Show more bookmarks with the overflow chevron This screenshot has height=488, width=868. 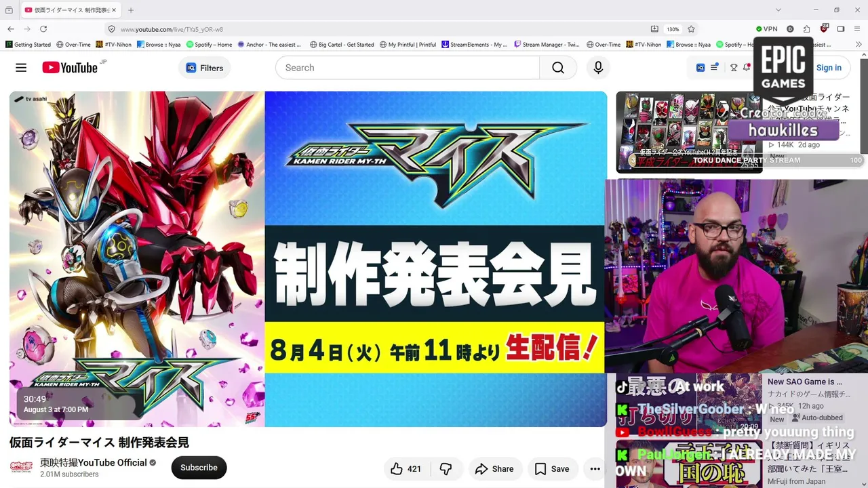point(859,45)
